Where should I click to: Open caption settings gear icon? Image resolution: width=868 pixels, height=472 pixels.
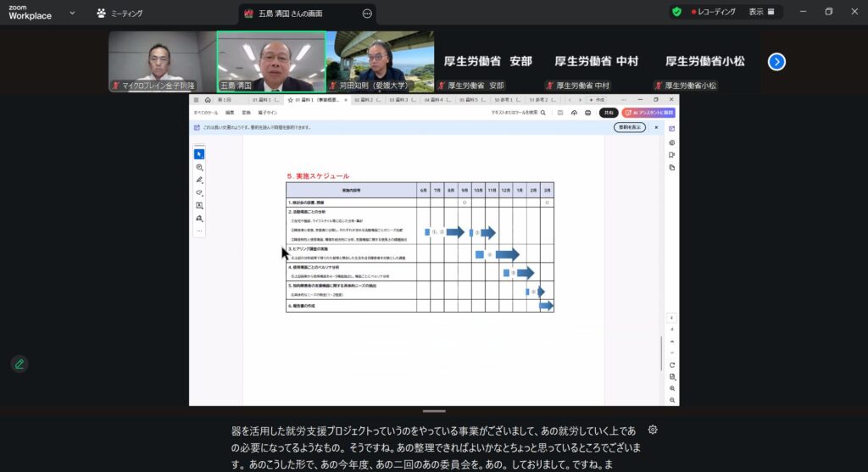[x=653, y=430]
